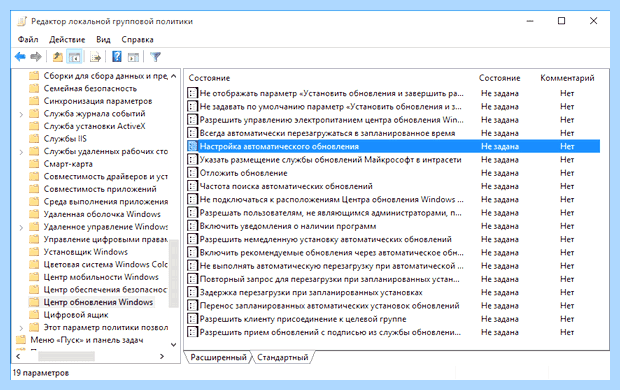Open the Файл menu
Screen dimensions: 620x390
(x=28, y=40)
